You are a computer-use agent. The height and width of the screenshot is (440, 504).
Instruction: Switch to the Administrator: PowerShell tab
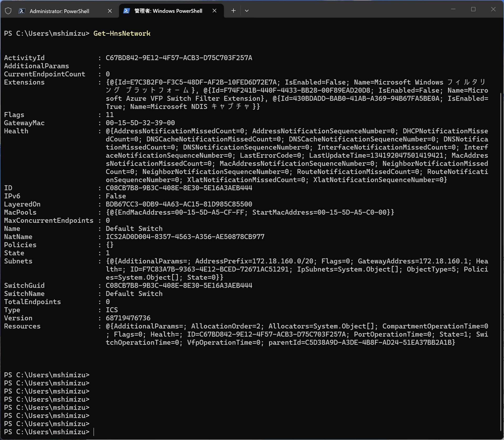pyautogui.click(x=59, y=11)
